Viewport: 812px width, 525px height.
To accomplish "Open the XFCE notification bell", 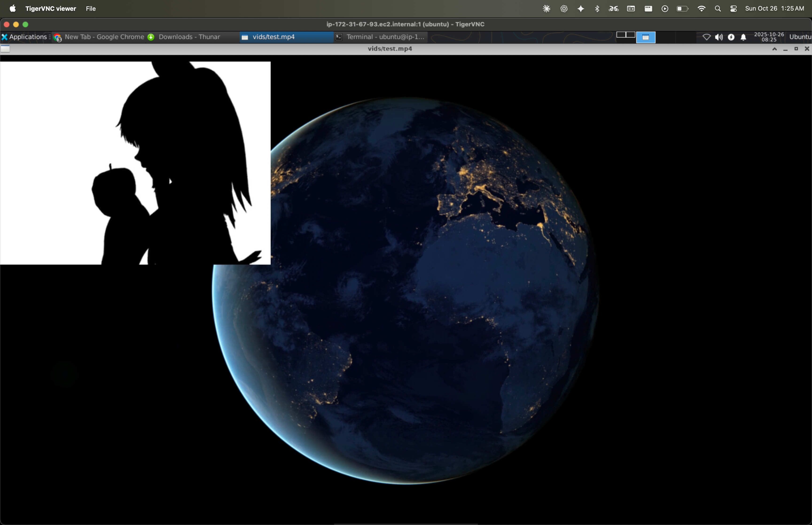I will tap(743, 37).
